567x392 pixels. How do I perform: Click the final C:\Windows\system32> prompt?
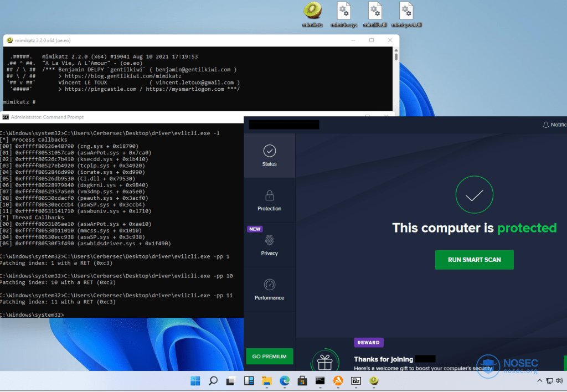click(x=32, y=314)
